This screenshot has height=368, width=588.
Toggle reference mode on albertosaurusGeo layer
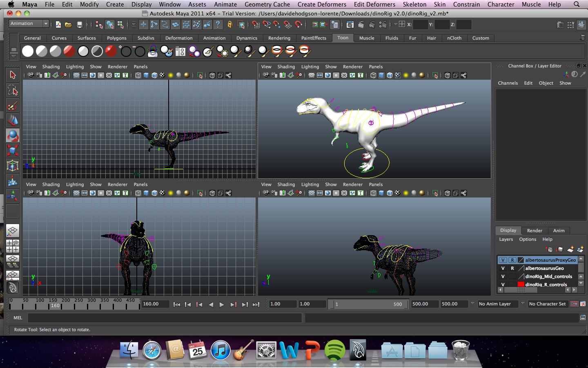512,268
